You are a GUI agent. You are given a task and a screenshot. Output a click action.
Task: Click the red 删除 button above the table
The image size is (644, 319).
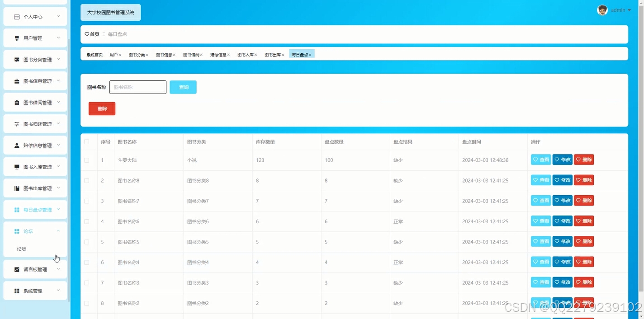[x=101, y=108]
